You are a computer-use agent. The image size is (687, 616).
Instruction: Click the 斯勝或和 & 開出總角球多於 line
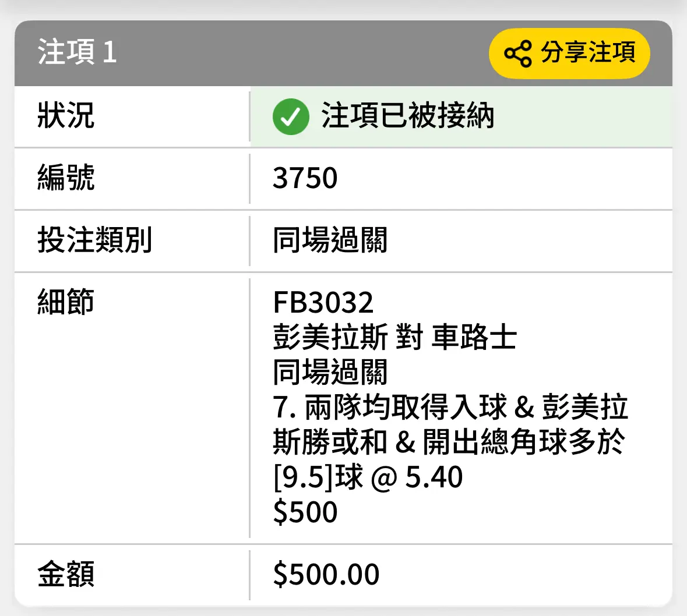click(x=449, y=442)
